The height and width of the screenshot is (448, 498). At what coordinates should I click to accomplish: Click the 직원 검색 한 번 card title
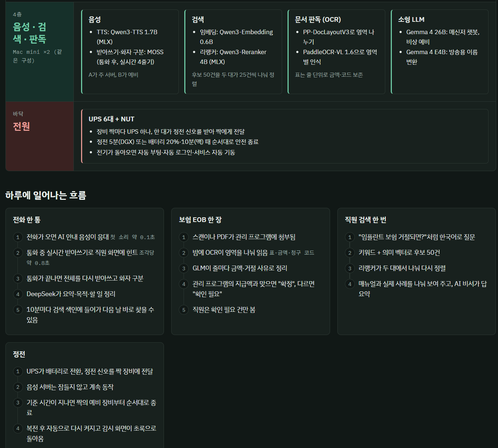tap(366, 220)
